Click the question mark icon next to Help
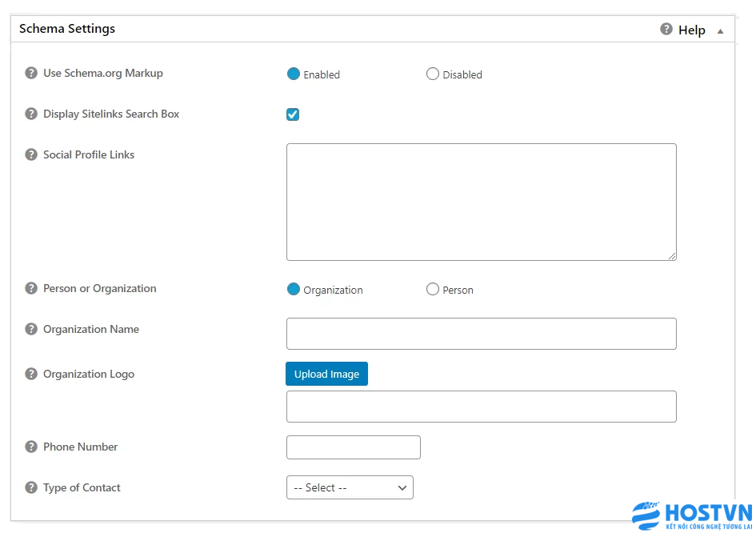The width and height of the screenshot is (756, 537). coord(666,29)
